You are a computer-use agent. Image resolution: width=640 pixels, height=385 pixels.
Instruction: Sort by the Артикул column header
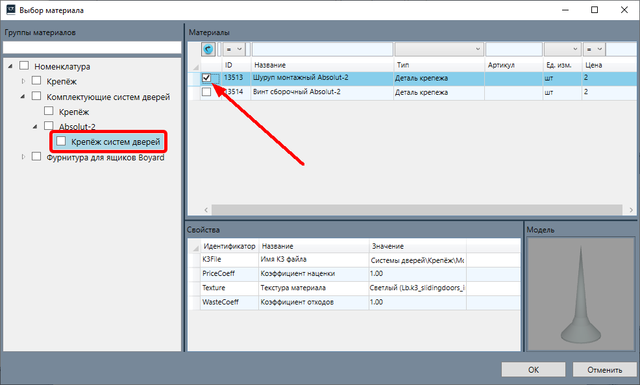[514, 65]
